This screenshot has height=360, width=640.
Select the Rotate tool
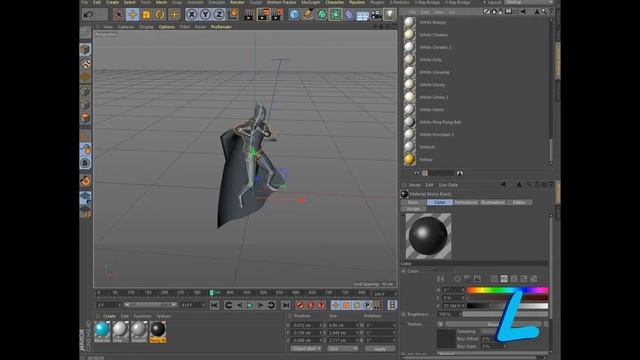click(x=160, y=15)
